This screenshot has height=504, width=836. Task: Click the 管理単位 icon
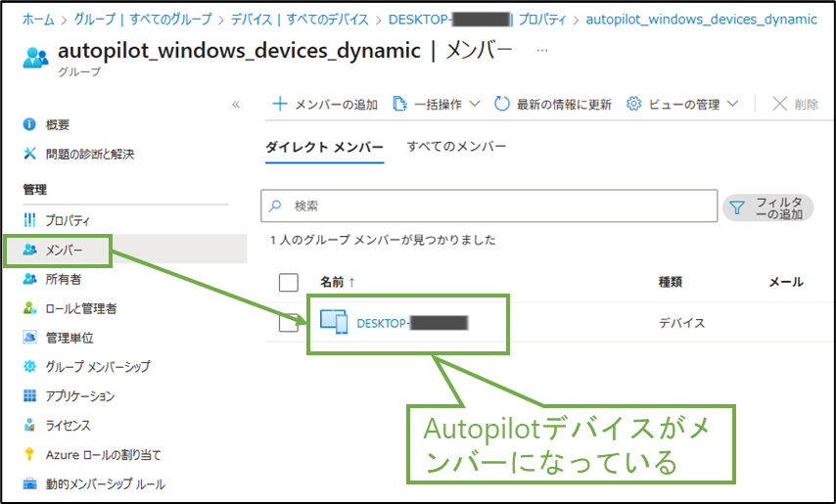click(29, 338)
